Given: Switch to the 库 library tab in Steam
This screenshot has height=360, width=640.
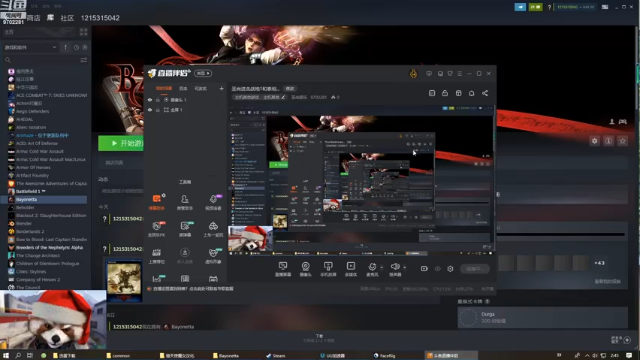Looking at the screenshot, I should (x=50, y=18).
